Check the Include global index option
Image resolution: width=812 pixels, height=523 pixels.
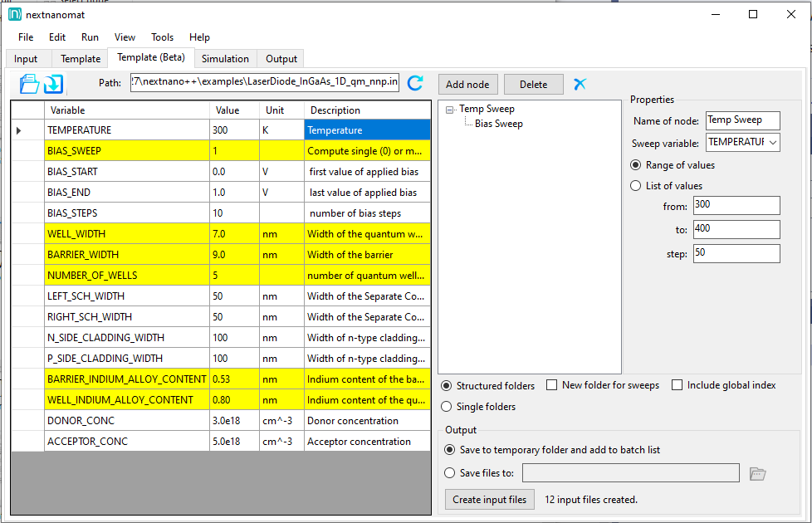[677, 385]
